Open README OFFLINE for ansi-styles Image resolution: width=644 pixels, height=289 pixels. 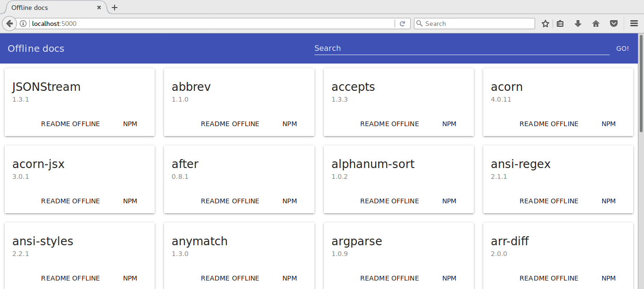[x=71, y=278]
